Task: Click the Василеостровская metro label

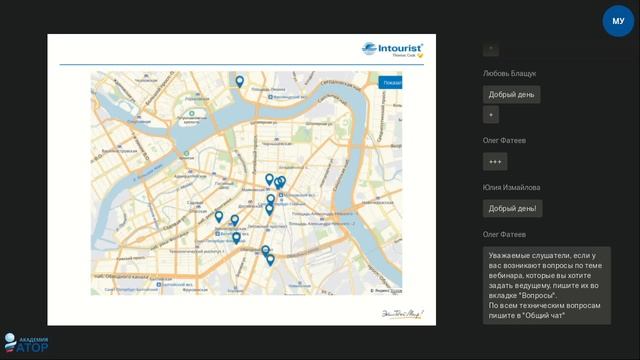Action: [x=119, y=151]
